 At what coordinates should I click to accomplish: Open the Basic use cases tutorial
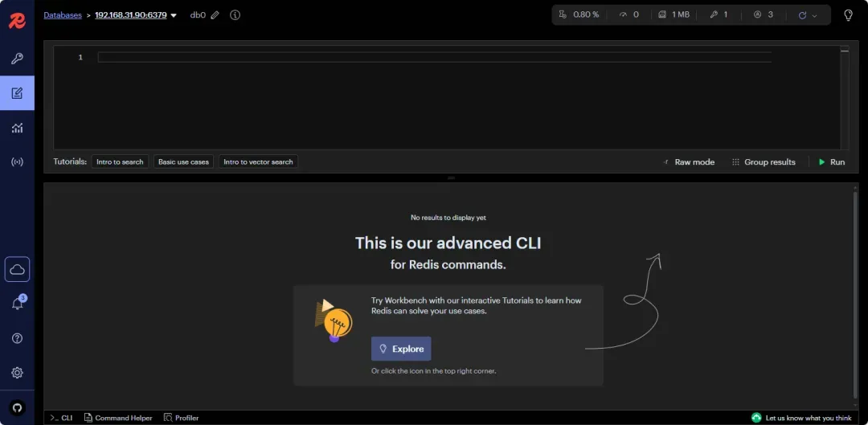(183, 161)
